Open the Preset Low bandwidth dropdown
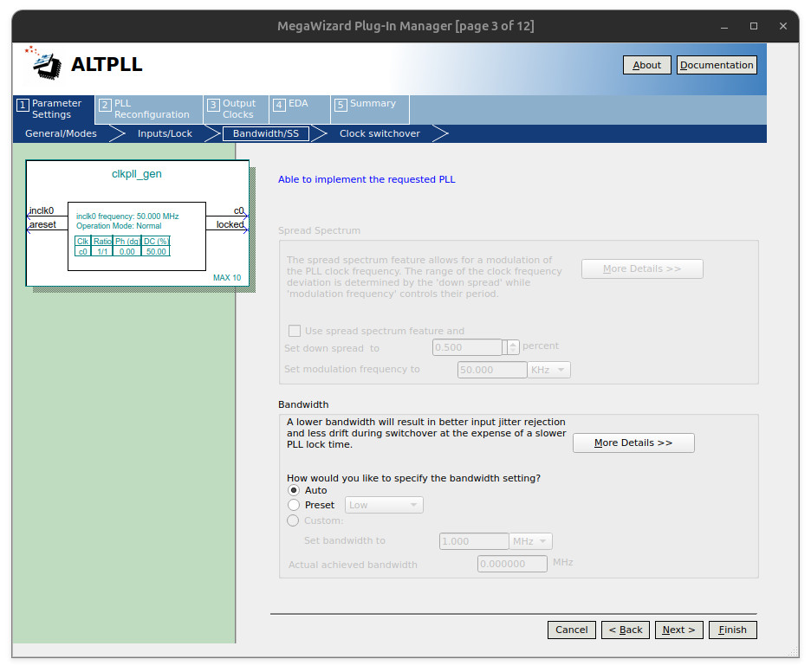 (x=384, y=505)
